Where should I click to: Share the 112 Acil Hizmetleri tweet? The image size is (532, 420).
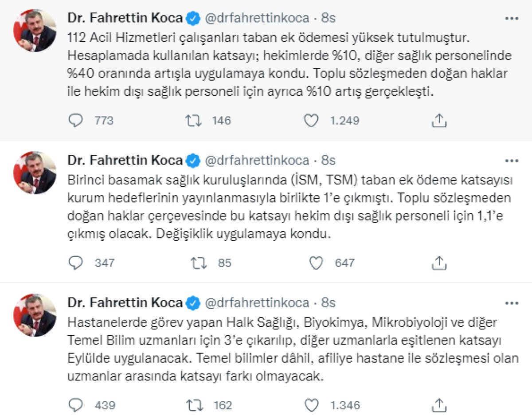coord(438,120)
